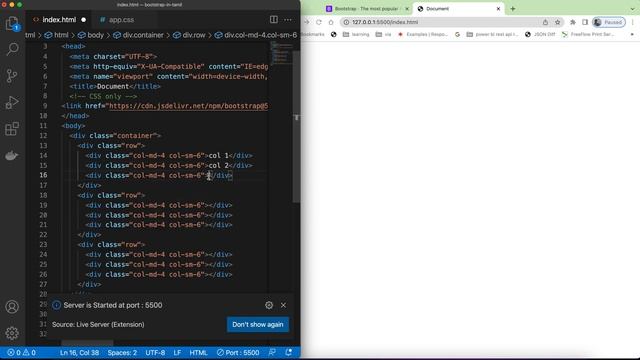Open notifications bell in status bar
The height and width of the screenshot is (360, 640).
tap(289, 353)
